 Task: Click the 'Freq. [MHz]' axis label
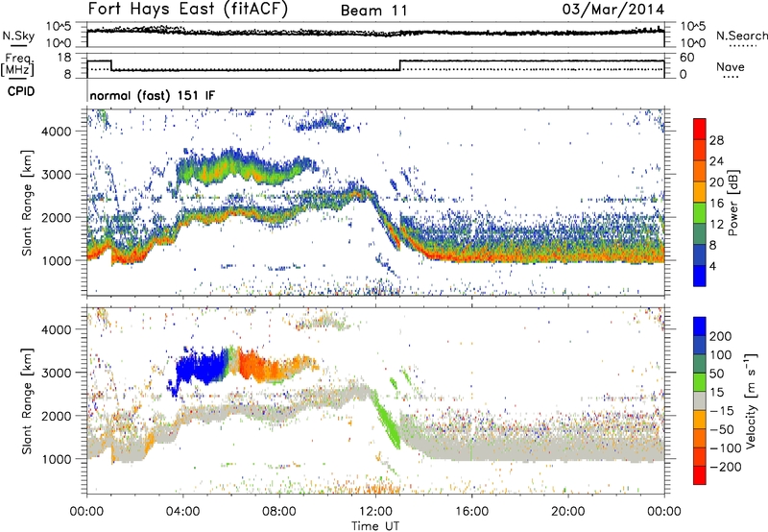[x=17, y=65]
